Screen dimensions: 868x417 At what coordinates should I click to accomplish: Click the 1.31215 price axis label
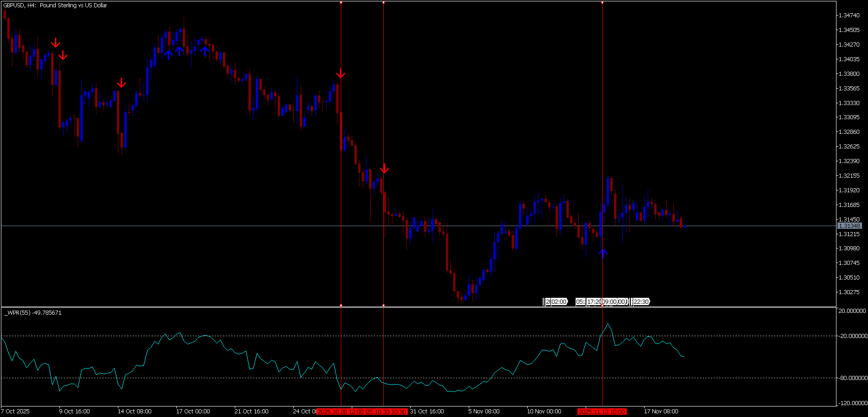(x=849, y=234)
